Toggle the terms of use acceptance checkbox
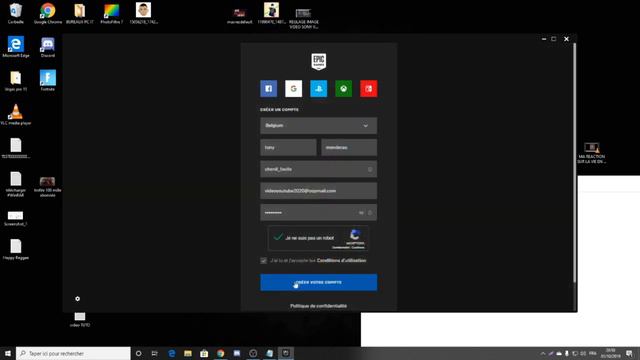 pyautogui.click(x=264, y=260)
